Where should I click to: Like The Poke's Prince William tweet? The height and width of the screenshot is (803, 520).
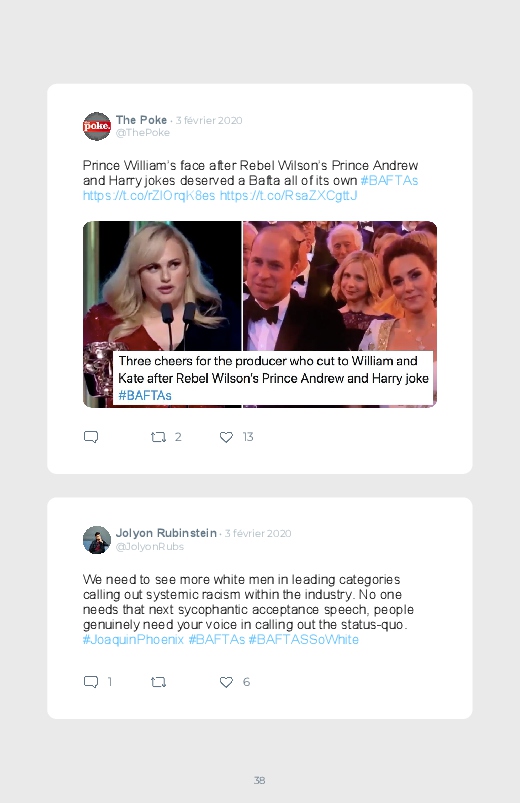coord(226,437)
